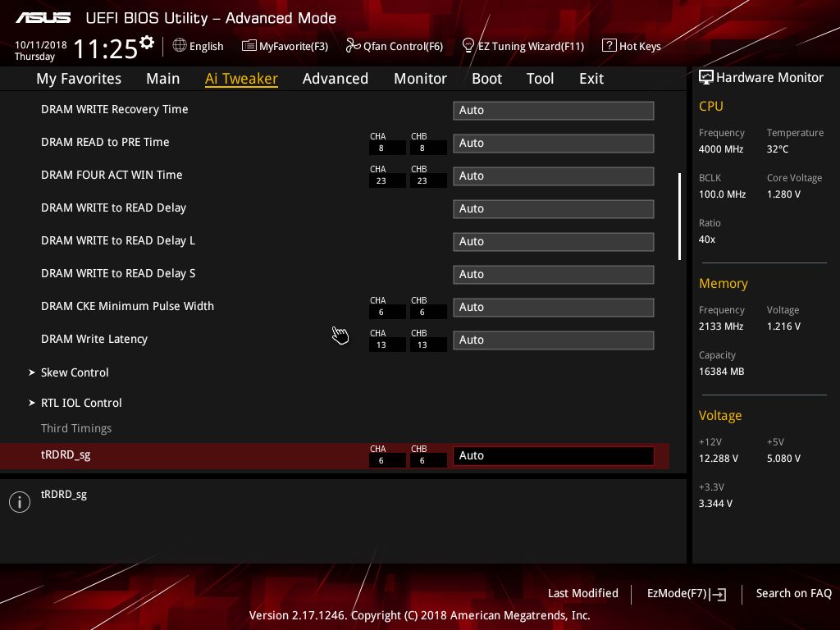
Task: Select the Ai Tweaker tab
Action: 241,79
